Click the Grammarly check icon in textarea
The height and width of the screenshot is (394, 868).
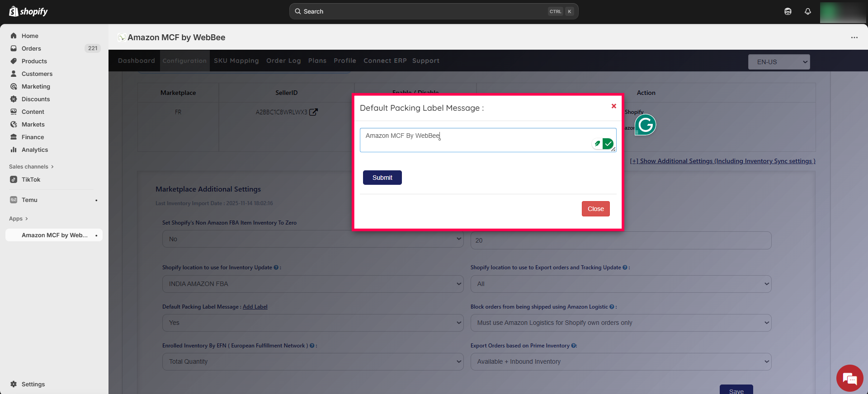tap(608, 144)
